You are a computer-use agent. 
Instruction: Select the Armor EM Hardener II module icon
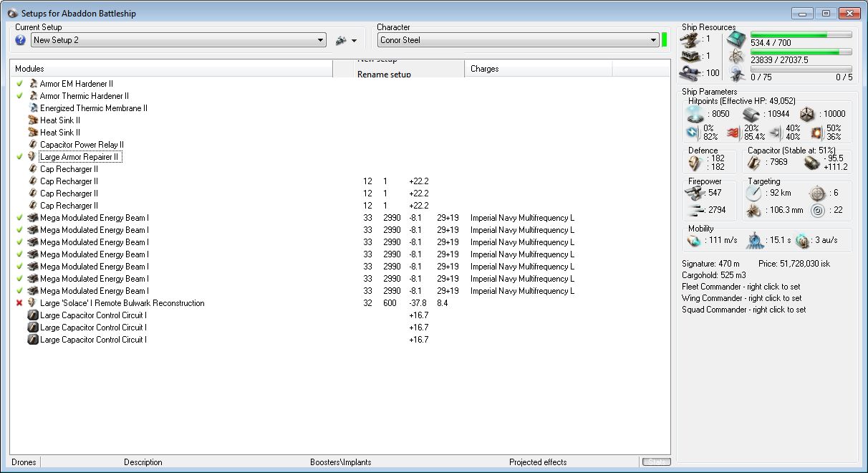[33, 84]
